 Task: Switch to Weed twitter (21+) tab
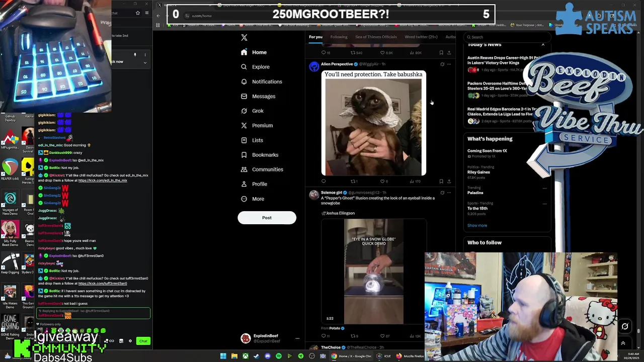[x=421, y=37]
